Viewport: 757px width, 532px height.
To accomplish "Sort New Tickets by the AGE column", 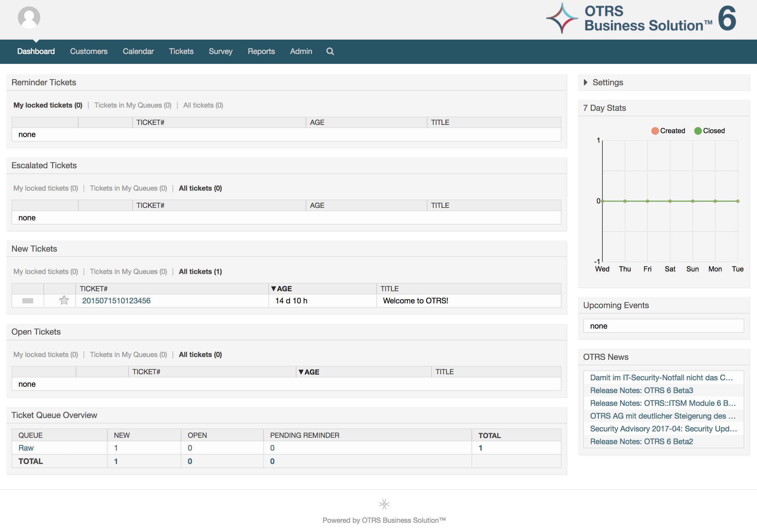I will (x=284, y=288).
